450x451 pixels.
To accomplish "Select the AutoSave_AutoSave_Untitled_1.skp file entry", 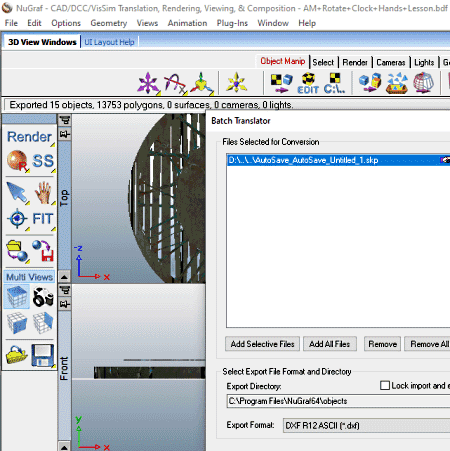I will click(x=339, y=160).
